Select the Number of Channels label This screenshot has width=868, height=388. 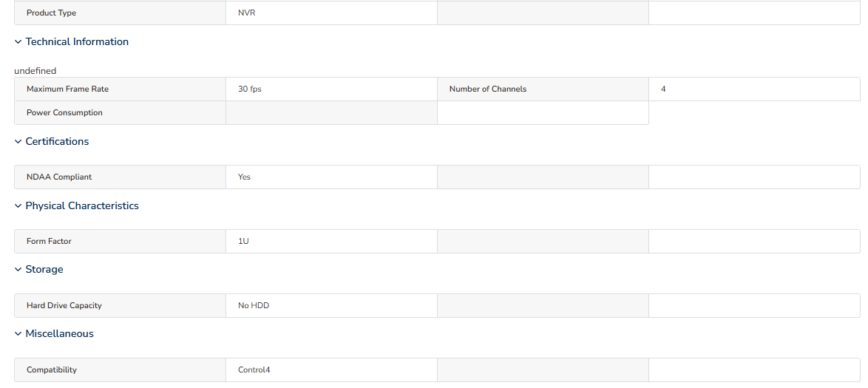tap(488, 89)
